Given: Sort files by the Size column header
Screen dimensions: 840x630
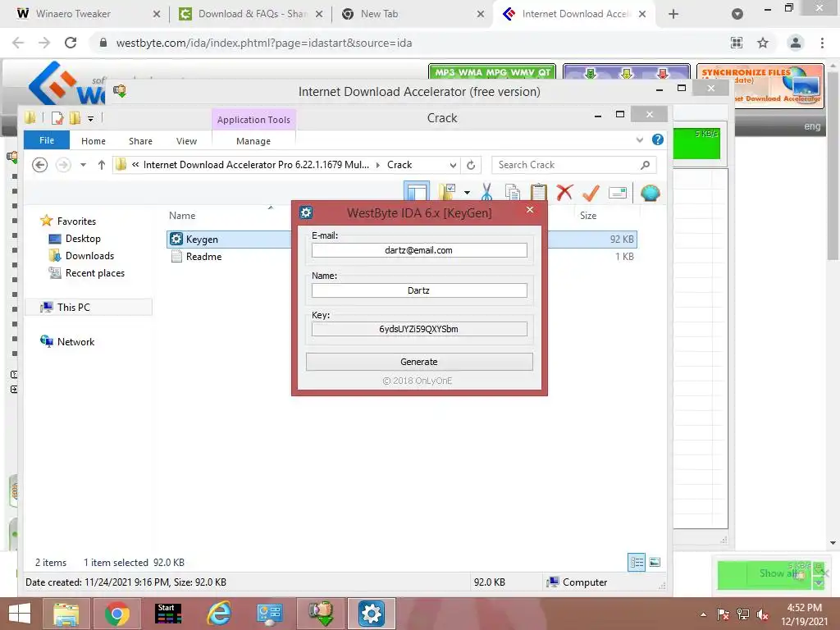Looking at the screenshot, I should [588, 216].
